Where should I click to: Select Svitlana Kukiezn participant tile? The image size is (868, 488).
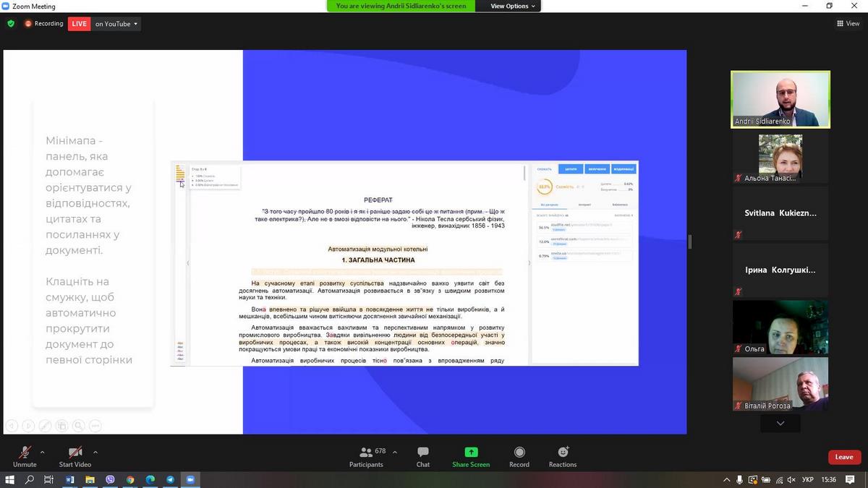coord(780,213)
